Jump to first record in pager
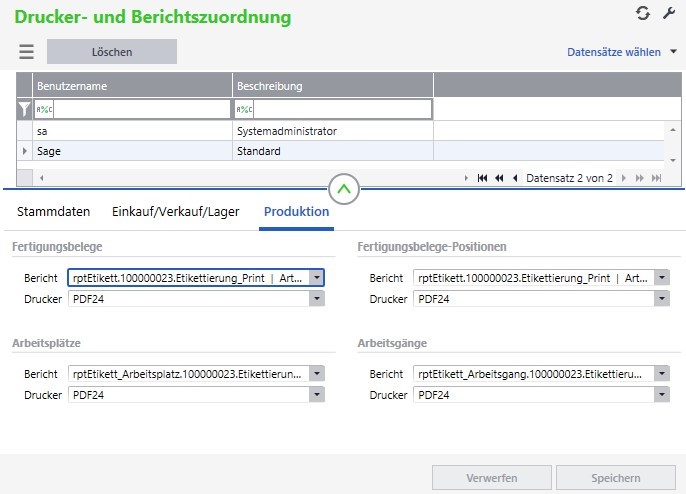686x494 pixels. [482, 178]
